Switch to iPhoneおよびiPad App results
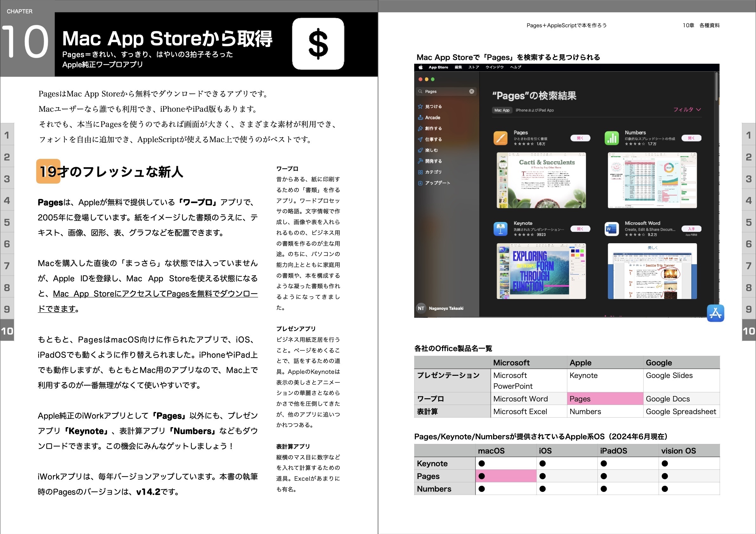 click(534, 110)
